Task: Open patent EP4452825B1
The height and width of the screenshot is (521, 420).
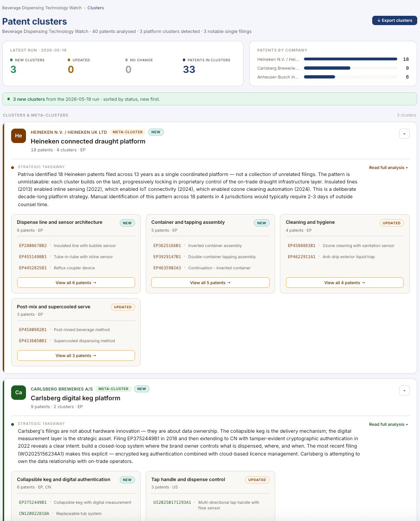Action: click(x=33, y=268)
